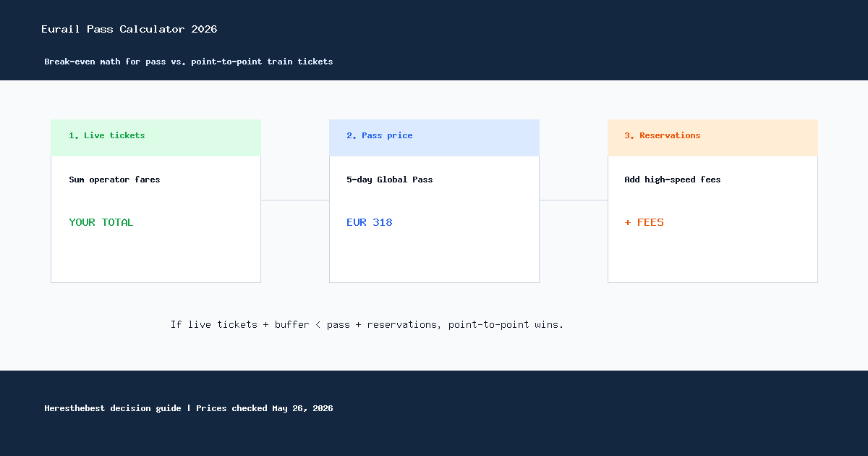This screenshot has height=456, width=868.
Task: Select '5-day Global Pass' text
Action: [390, 180]
